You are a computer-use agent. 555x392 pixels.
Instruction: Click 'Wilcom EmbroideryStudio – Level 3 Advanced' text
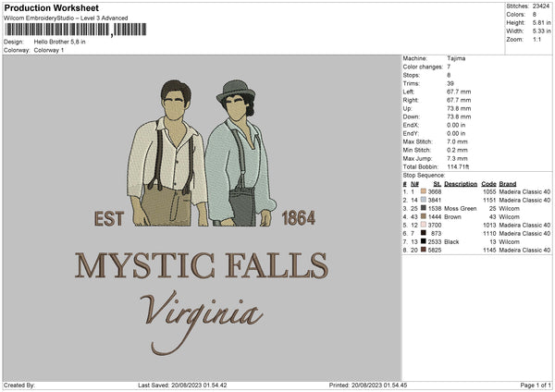click(66, 18)
